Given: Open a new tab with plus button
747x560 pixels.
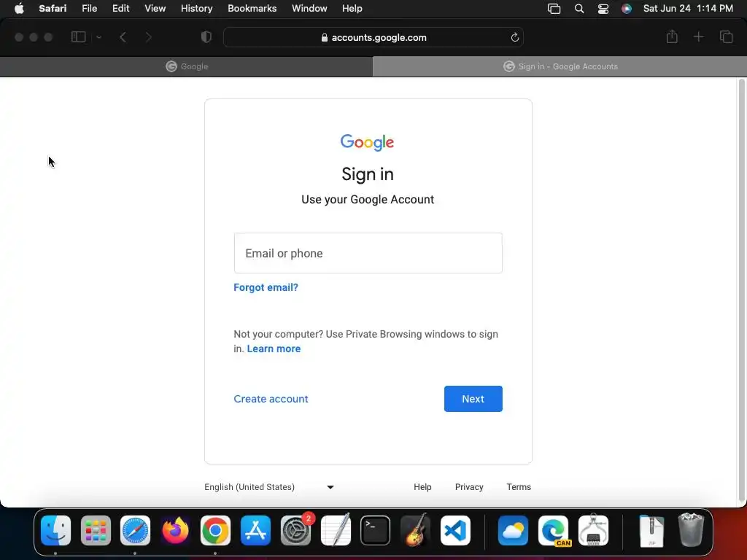Looking at the screenshot, I should [698, 36].
